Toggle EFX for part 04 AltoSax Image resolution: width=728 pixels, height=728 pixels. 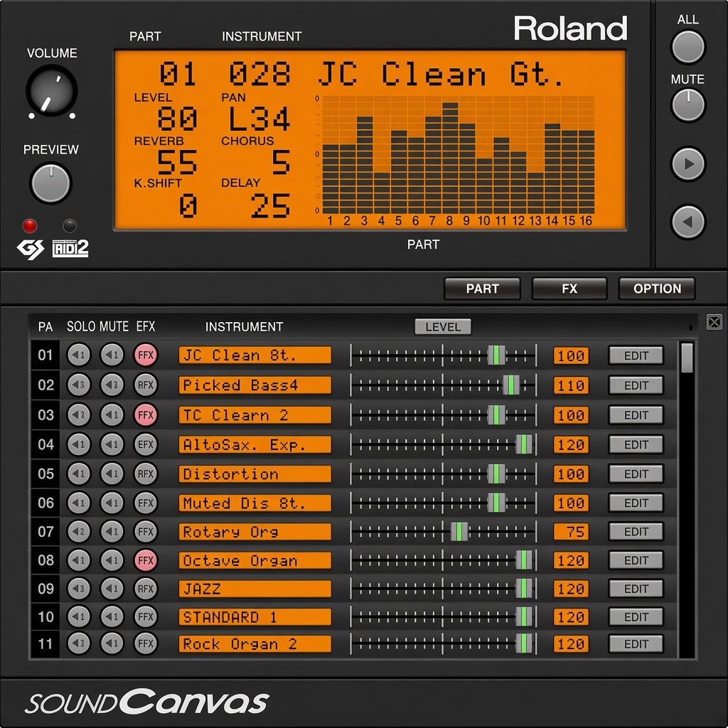[x=146, y=444]
